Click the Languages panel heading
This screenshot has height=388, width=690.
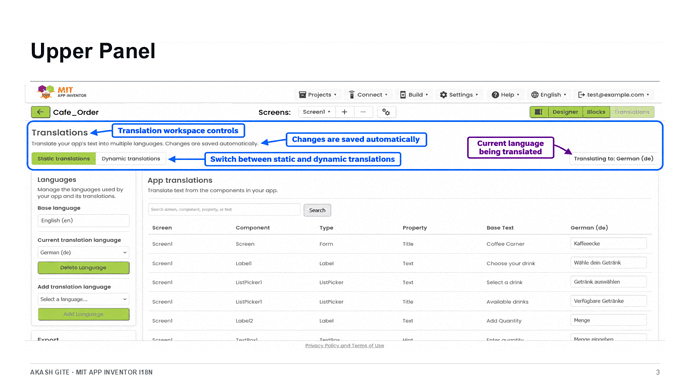(x=57, y=180)
